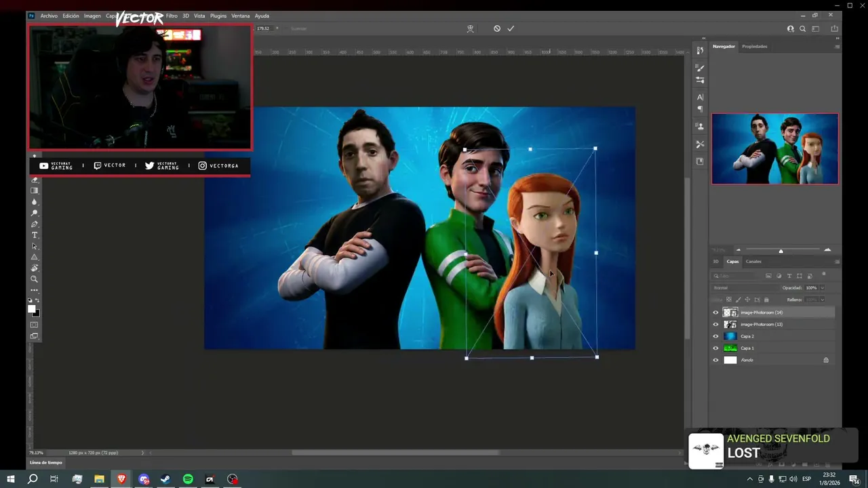Open the Archivo menu
The width and height of the screenshot is (868, 488).
49,16
